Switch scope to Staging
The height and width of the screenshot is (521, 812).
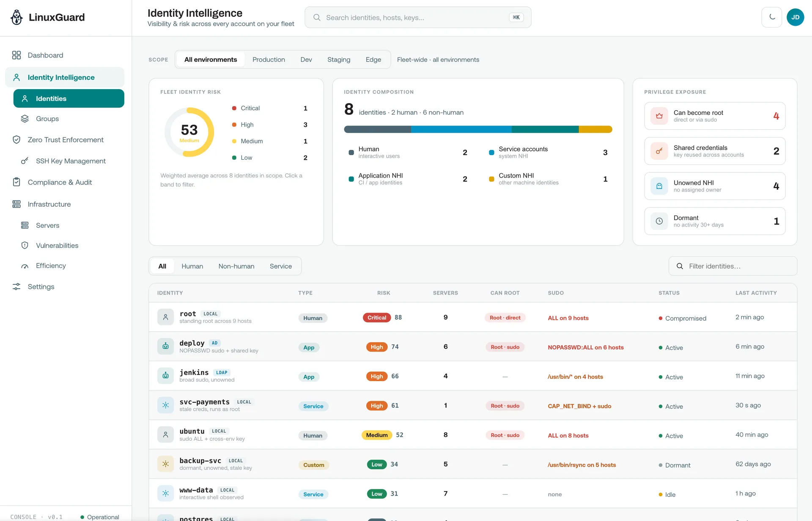[339, 60]
